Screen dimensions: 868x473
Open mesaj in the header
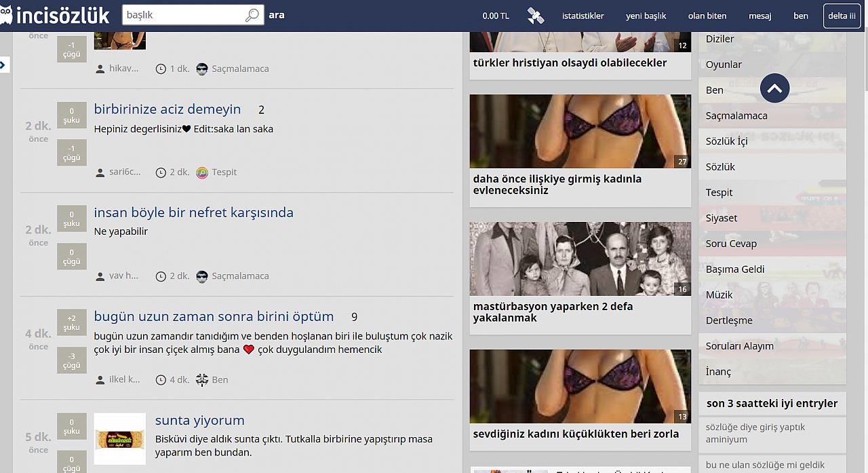pyautogui.click(x=759, y=16)
